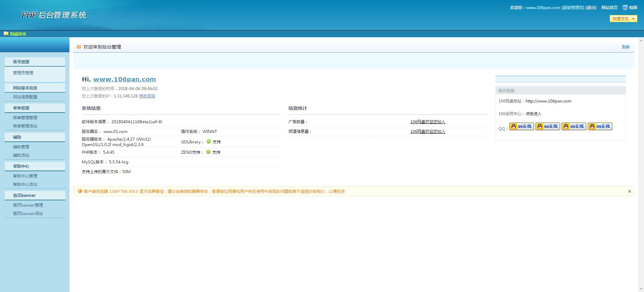Open 管理员管理 in sidebar

pyautogui.click(x=23, y=73)
